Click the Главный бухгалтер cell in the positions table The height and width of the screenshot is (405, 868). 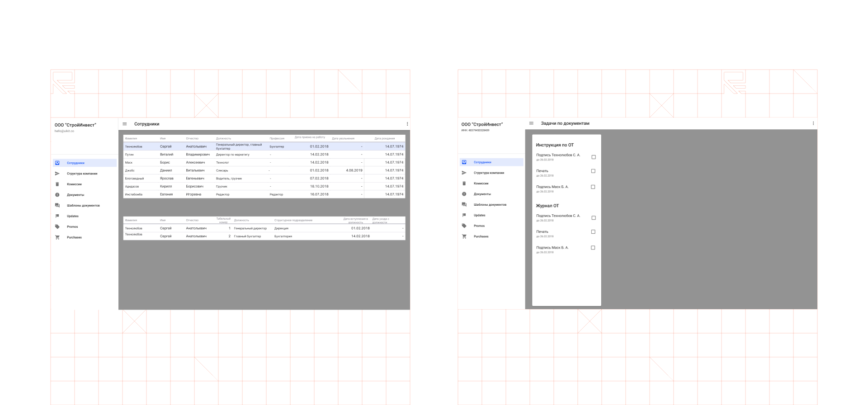[x=247, y=236]
